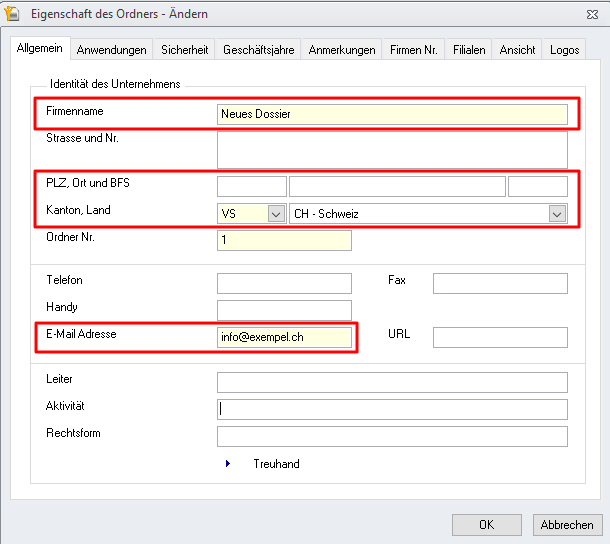610x544 pixels.
Task: Show the Logos tab
Action: click(x=564, y=50)
